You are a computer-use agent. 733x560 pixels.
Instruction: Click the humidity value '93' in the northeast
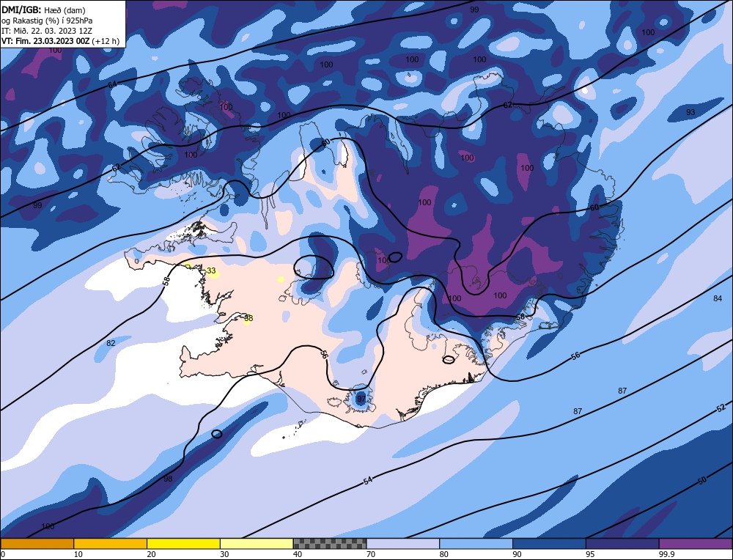690,112
